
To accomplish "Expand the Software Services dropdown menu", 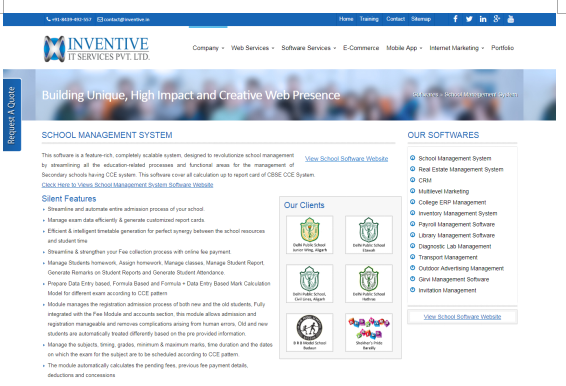I will coord(309,48).
